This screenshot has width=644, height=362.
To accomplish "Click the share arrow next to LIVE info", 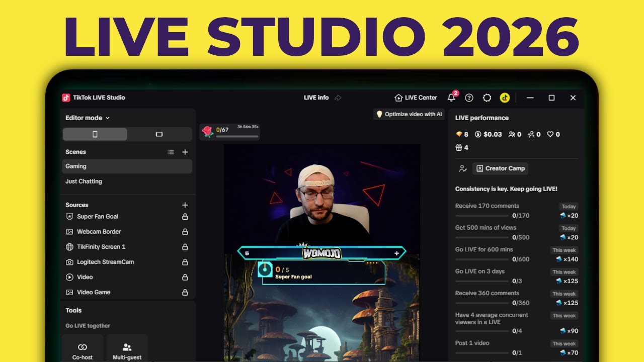I will tap(338, 98).
